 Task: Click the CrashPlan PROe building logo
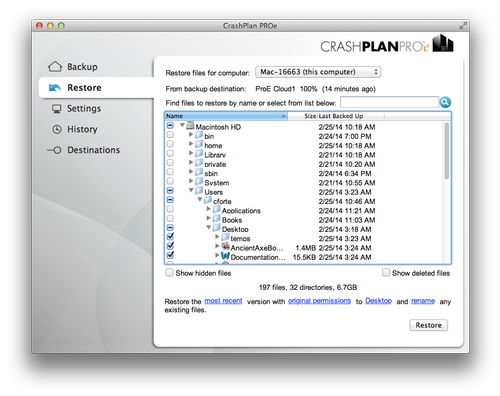tap(443, 43)
